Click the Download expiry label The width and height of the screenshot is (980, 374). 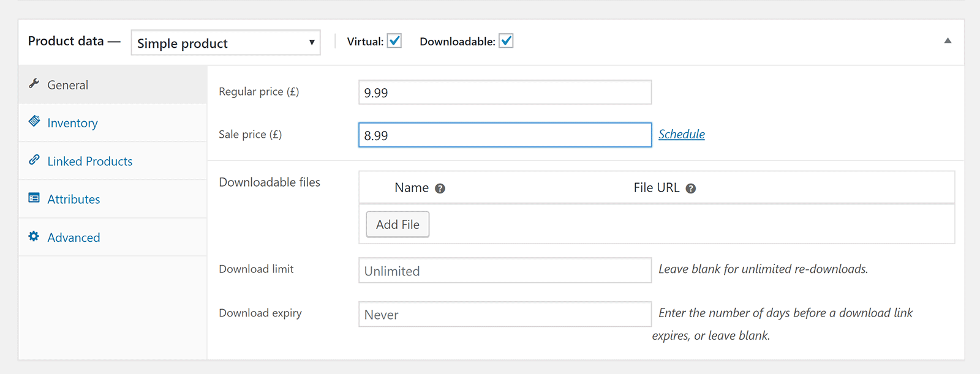[x=260, y=313]
